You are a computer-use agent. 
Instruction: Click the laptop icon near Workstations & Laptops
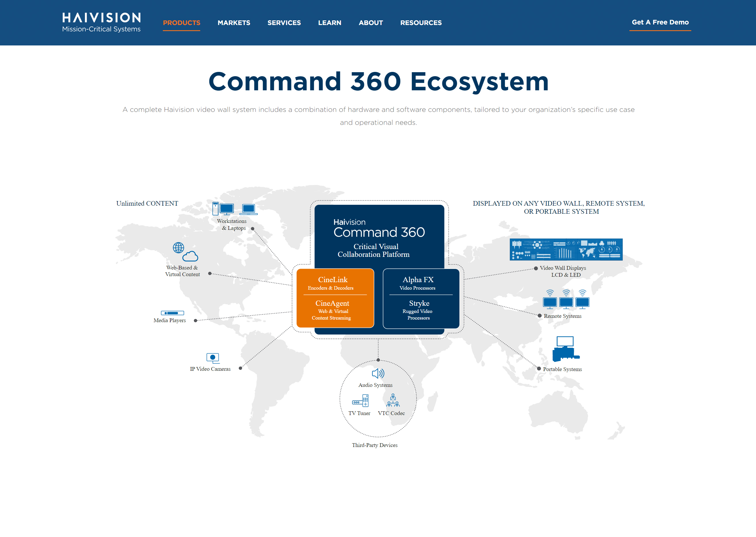(248, 209)
